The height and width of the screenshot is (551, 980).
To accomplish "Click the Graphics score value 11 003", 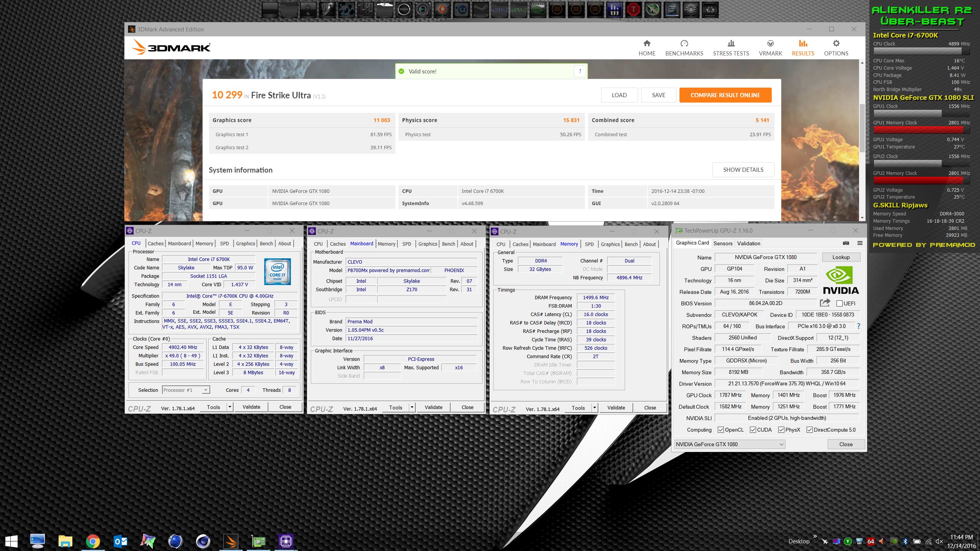I will [x=382, y=120].
